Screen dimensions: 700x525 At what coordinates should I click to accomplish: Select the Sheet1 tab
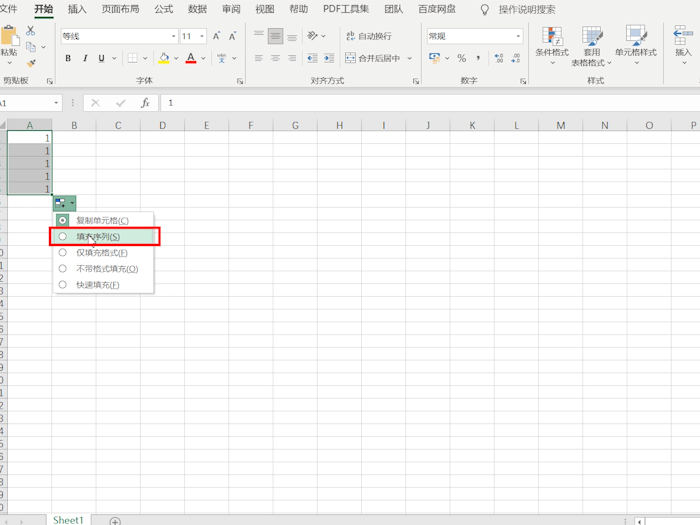coord(68,520)
